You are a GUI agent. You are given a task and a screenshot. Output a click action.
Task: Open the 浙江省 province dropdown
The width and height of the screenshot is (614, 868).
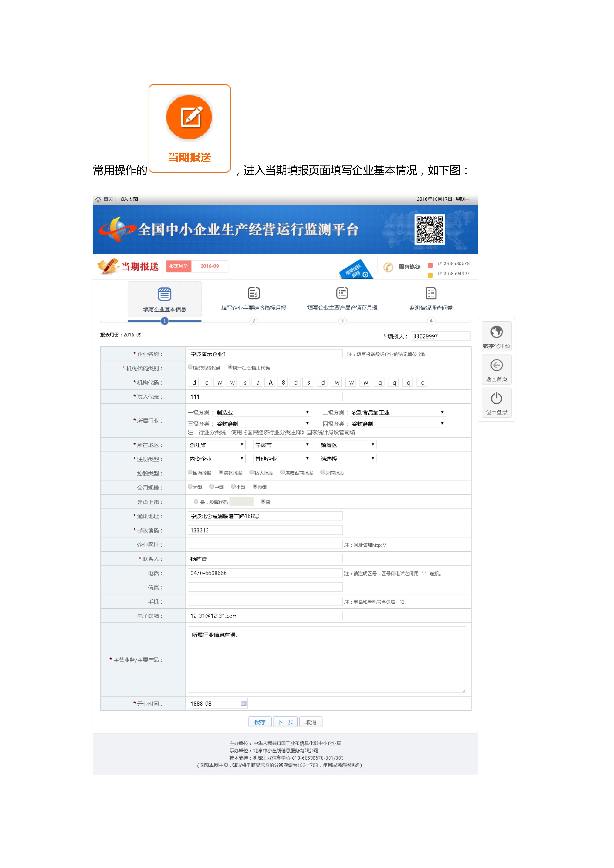(x=216, y=445)
